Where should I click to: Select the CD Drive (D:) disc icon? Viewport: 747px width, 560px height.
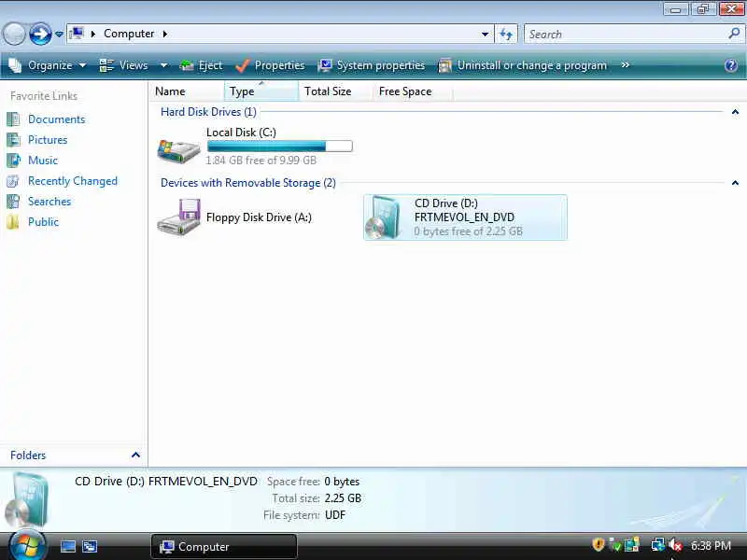point(384,217)
